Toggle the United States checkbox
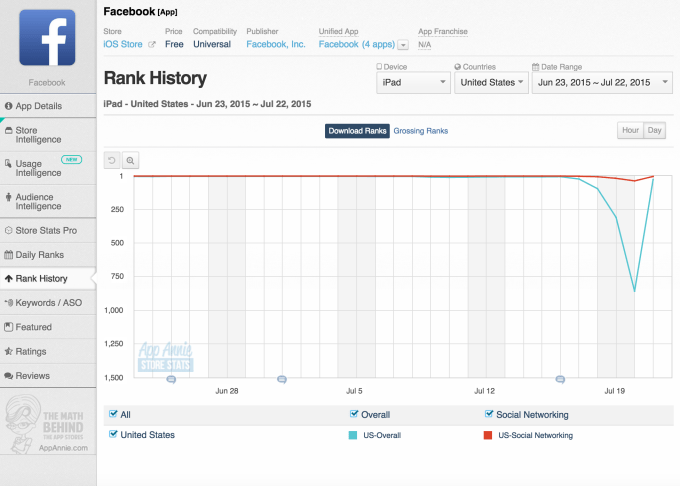Viewport: 680px width, 486px height. pyautogui.click(x=113, y=434)
